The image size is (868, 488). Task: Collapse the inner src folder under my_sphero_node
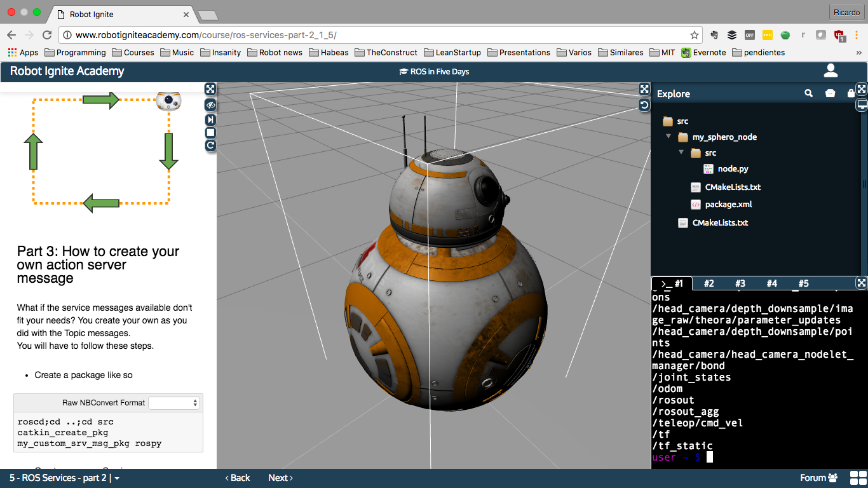pos(681,152)
